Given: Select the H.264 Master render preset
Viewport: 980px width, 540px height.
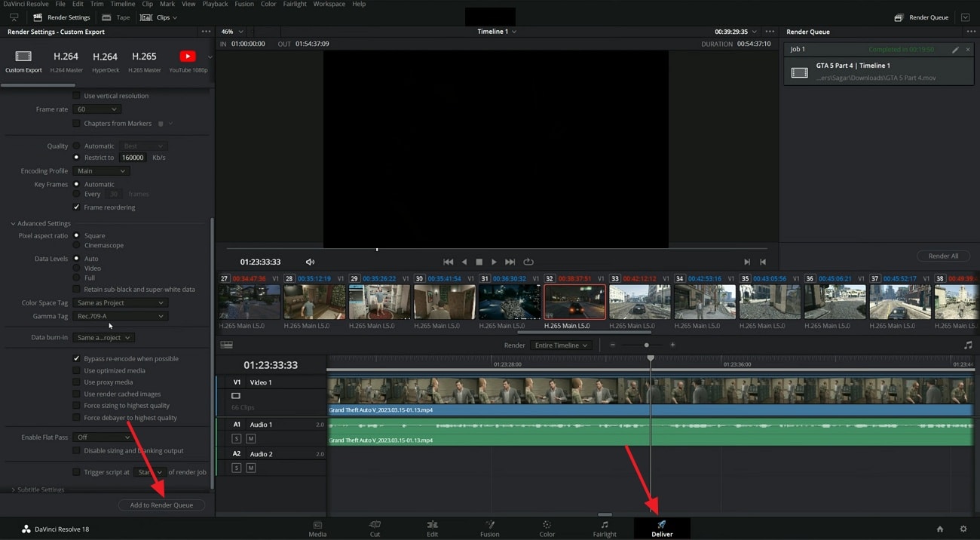Looking at the screenshot, I should click(66, 60).
